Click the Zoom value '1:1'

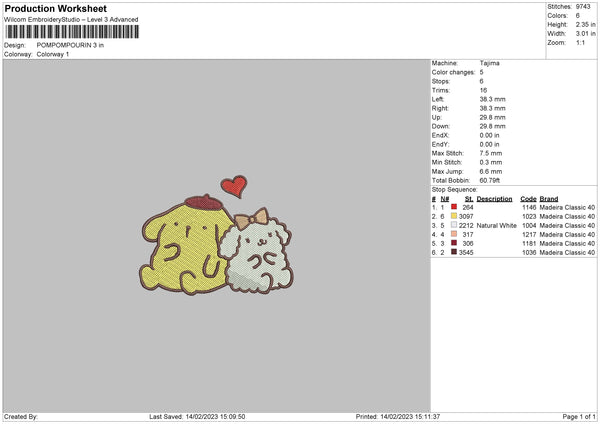point(580,42)
